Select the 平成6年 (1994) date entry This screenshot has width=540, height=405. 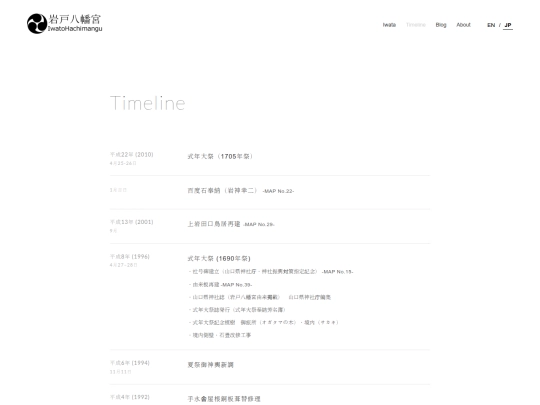coord(129,363)
